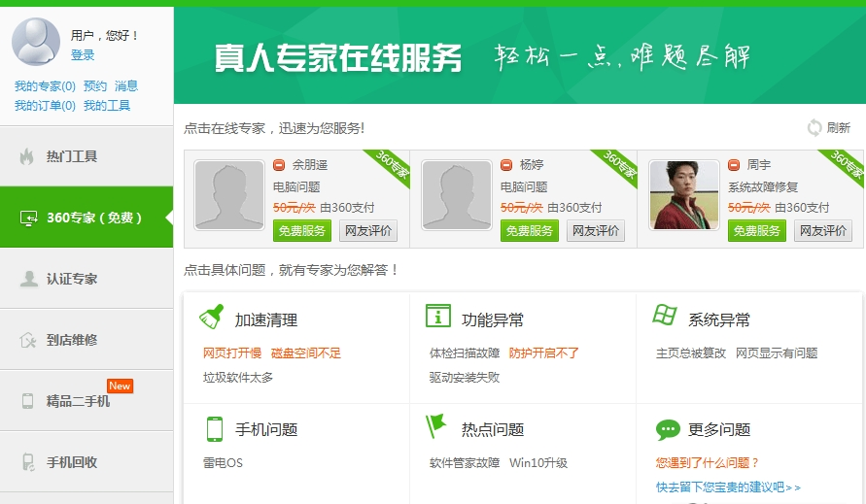
Task: Open the 网页打开慢 problem link
Action: coord(231,353)
